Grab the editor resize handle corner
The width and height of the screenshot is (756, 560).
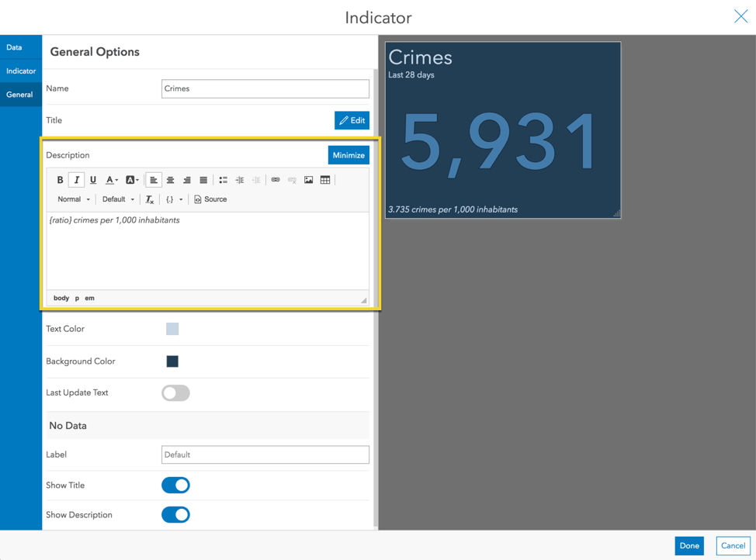point(363,300)
